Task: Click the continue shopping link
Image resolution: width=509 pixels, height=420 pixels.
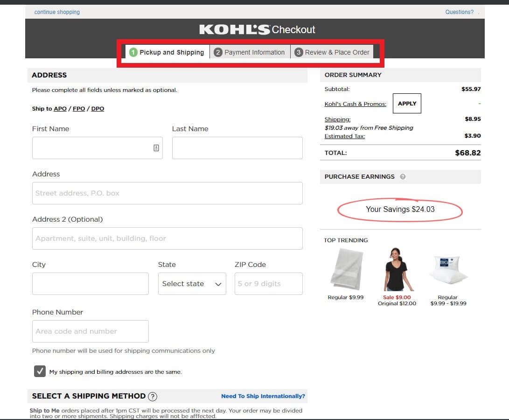Action: 57,12
